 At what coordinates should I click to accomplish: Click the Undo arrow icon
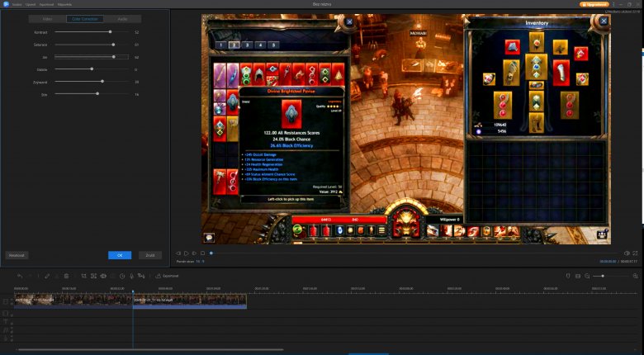click(20, 276)
